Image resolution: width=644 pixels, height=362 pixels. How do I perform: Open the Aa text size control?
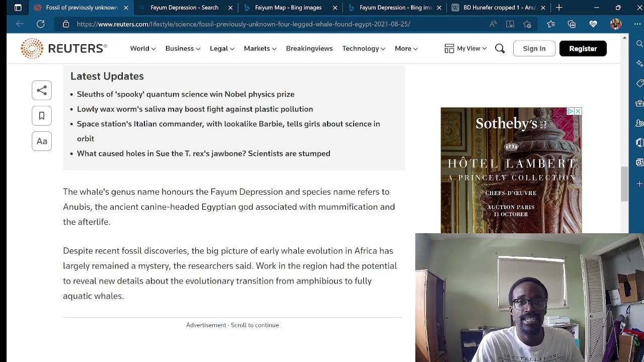click(x=42, y=141)
